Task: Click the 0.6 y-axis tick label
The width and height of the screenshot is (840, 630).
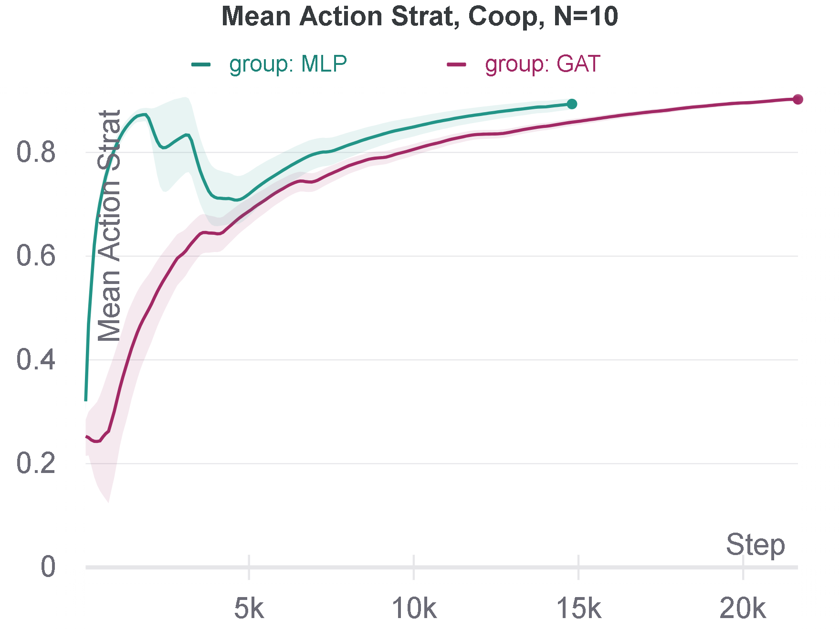Action: pyautogui.click(x=36, y=256)
